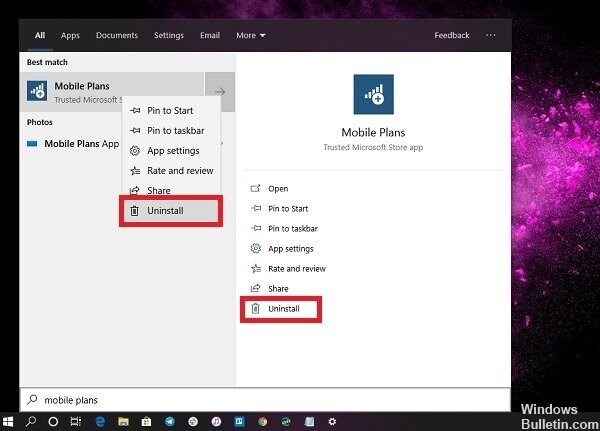
Task: Open Telegram from the taskbar
Action: pyautogui.click(x=170, y=422)
